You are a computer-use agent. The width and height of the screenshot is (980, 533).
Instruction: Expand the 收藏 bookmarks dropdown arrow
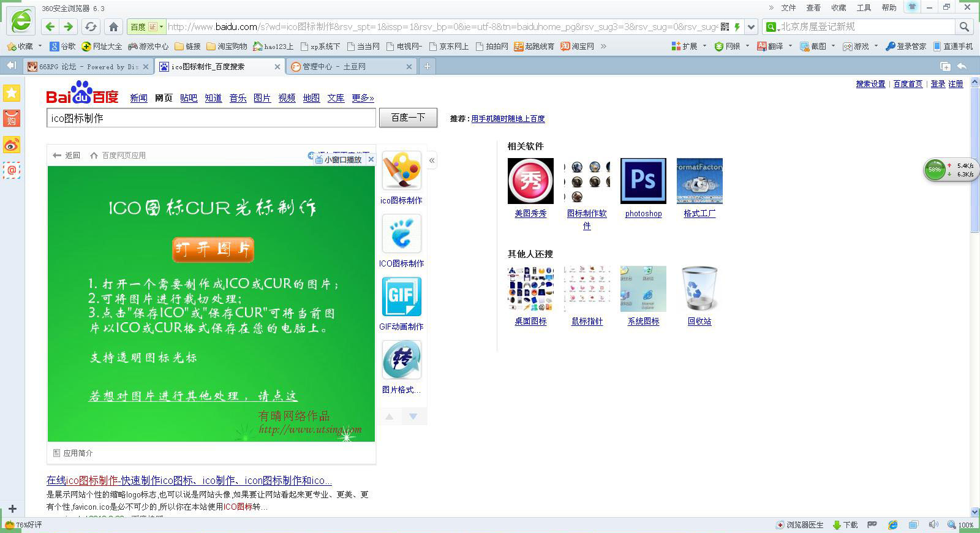(x=40, y=46)
